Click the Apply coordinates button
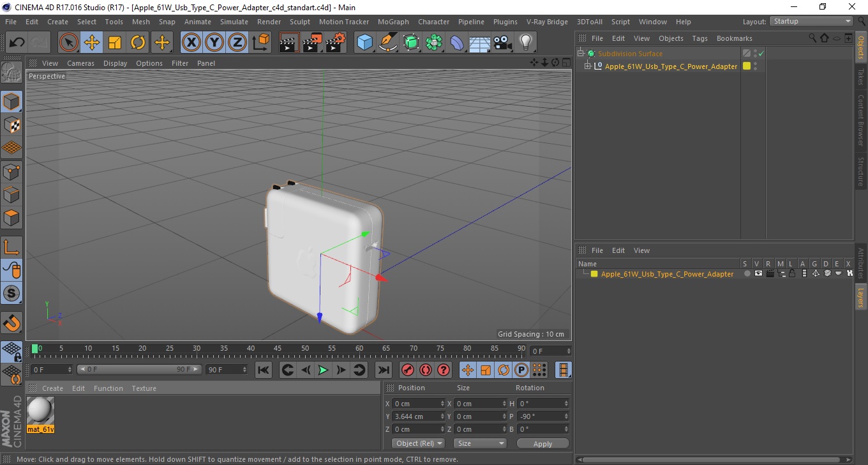The image size is (868, 465). pyautogui.click(x=542, y=443)
